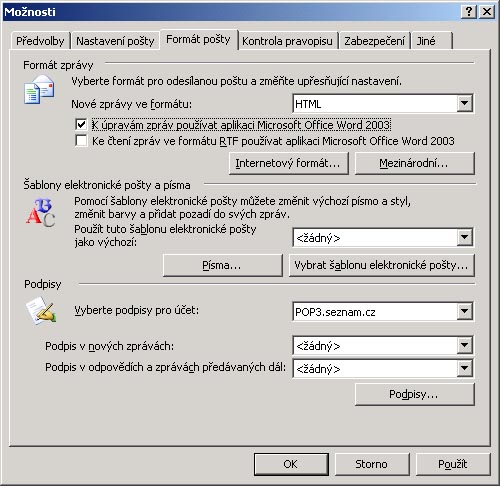Confirm the dialog with OK
The width and height of the screenshot is (500, 486).
(x=291, y=464)
